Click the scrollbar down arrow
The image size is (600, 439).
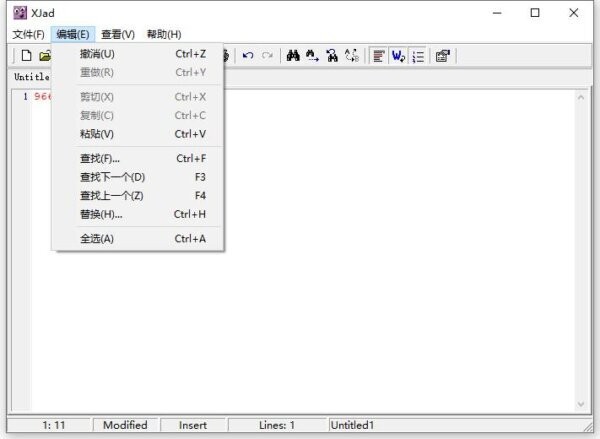(581, 405)
